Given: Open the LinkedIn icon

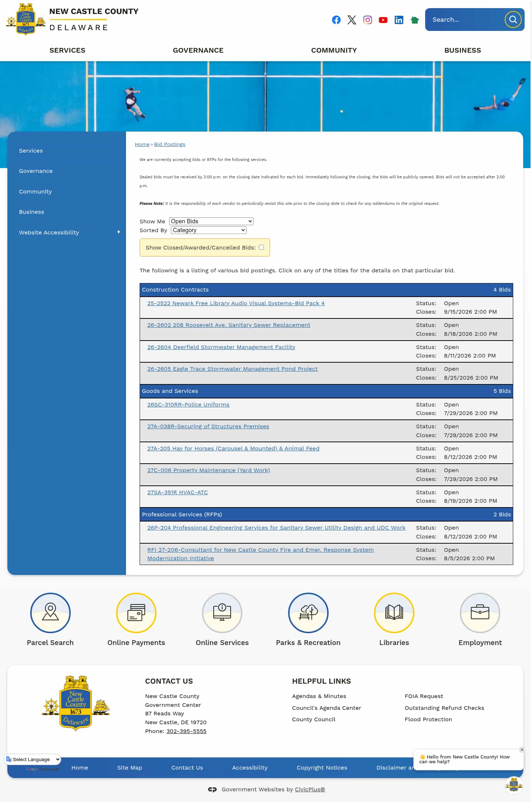Looking at the screenshot, I should [x=399, y=20].
